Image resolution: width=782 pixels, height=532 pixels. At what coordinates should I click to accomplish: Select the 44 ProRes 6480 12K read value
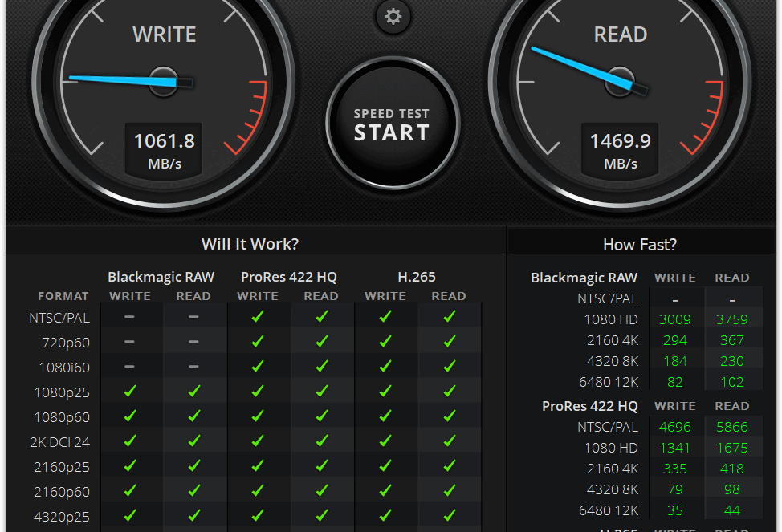731,510
